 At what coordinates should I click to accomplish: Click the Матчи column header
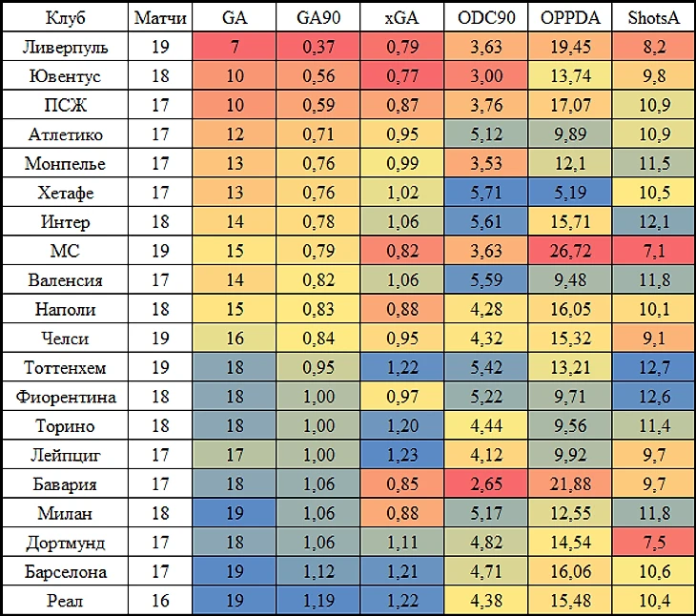[160, 17]
